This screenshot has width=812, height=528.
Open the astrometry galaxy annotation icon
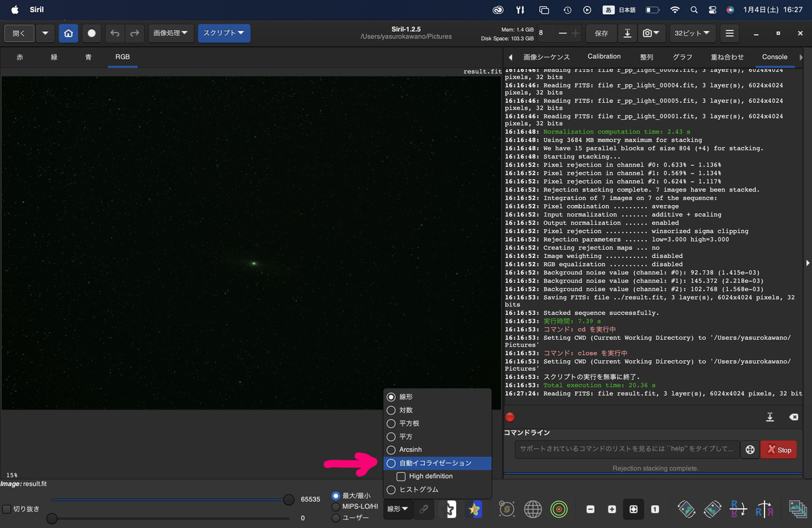[507, 509]
